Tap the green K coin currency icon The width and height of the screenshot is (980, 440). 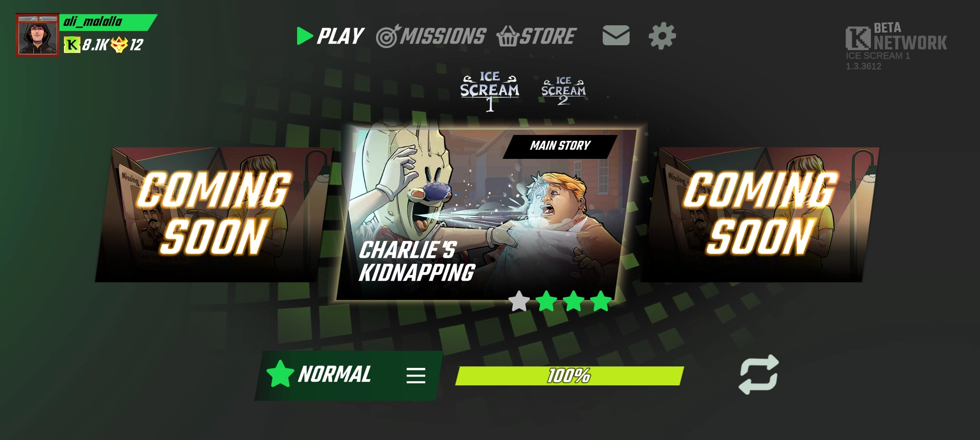point(72,44)
